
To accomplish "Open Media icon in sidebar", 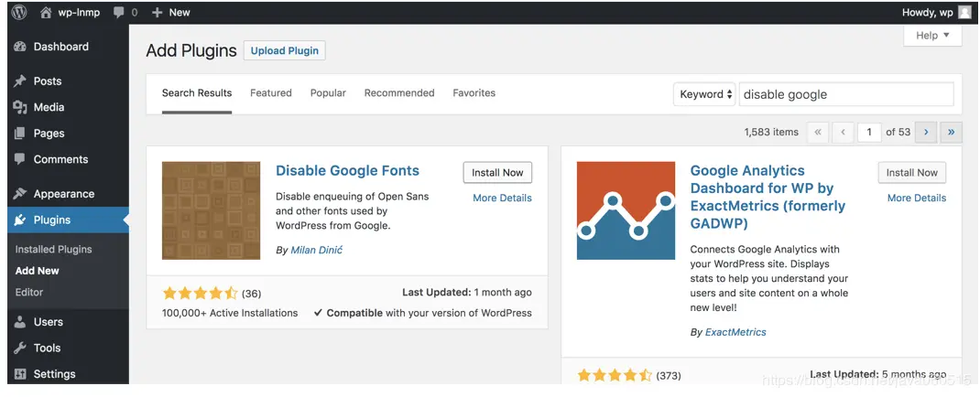I will [x=20, y=107].
